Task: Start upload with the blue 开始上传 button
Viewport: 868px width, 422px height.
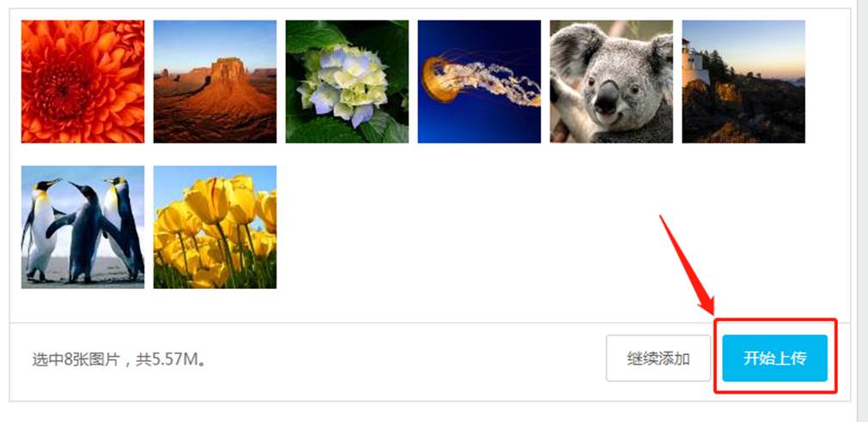Action: pyautogui.click(x=774, y=358)
